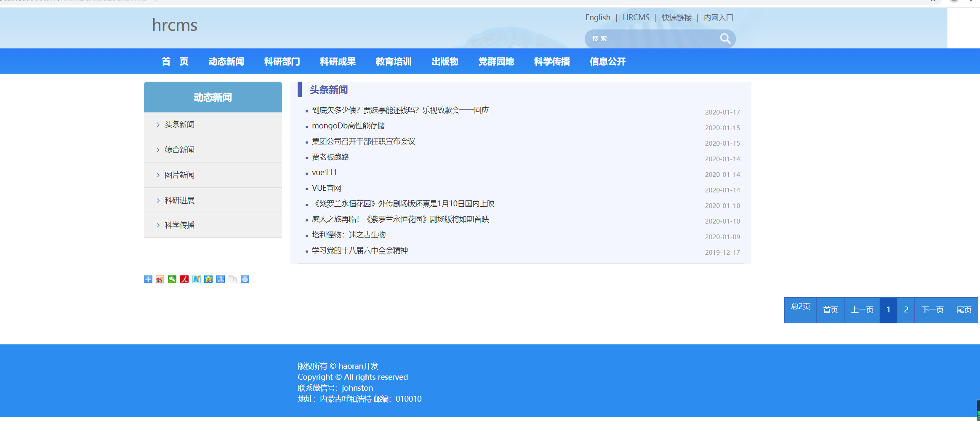Copy the page link using copy icon

click(x=233, y=279)
